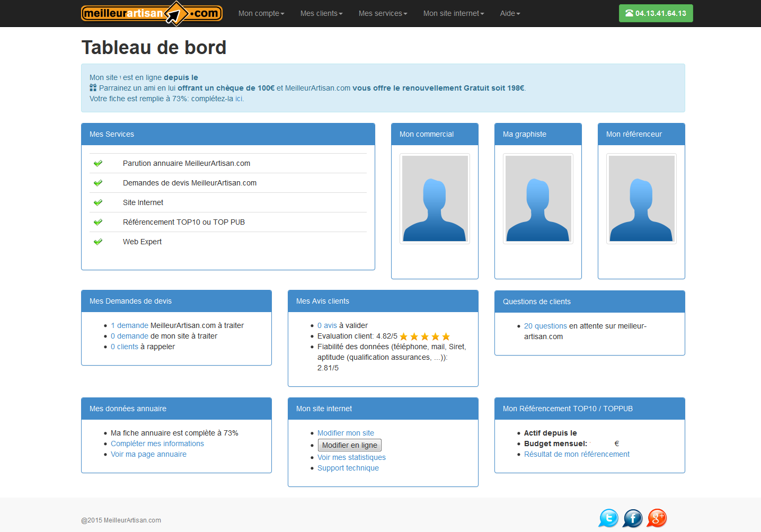Click the Mon commercial avatar photo
The image size is (761, 532).
[x=435, y=199]
